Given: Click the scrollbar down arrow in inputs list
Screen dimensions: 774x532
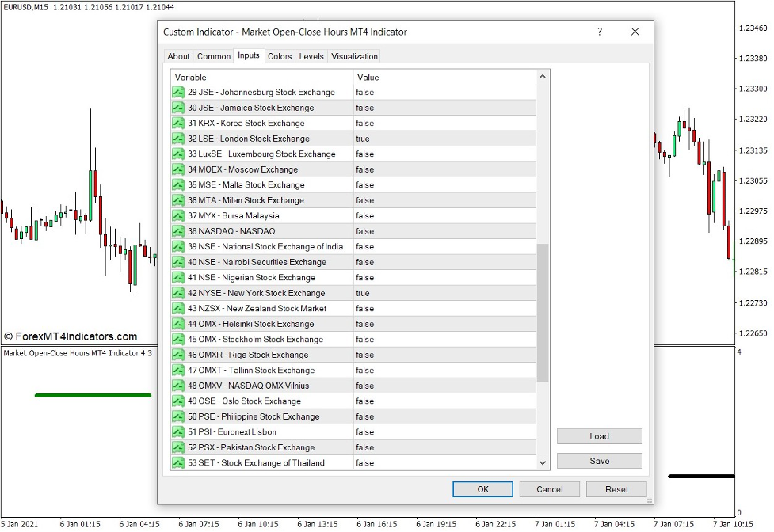Looking at the screenshot, I should (x=543, y=463).
